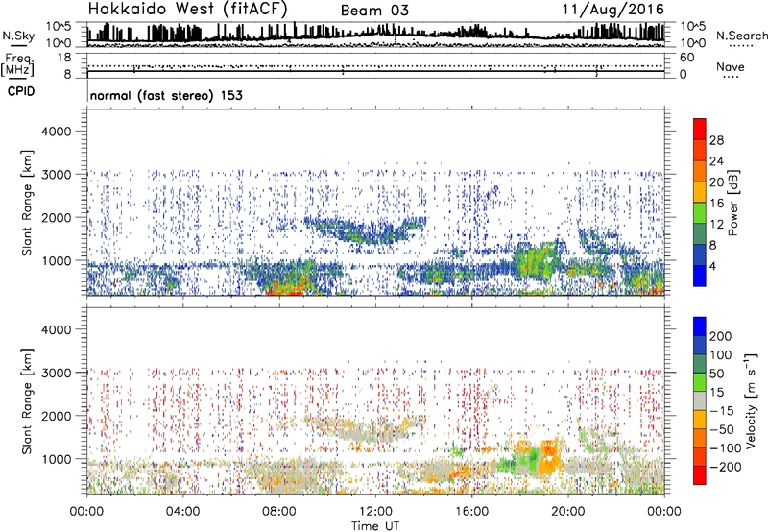
Task: Click the orange velocity patch near 19:00
Action: [x=549, y=457]
